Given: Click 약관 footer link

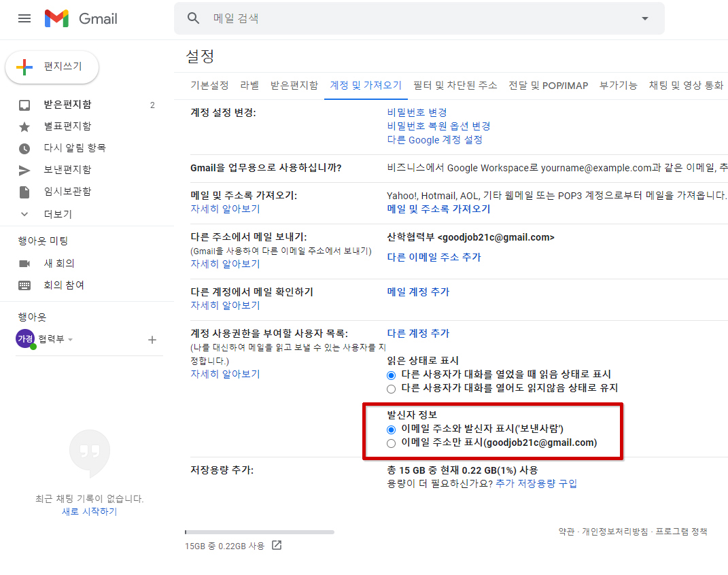Looking at the screenshot, I should [566, 532].
